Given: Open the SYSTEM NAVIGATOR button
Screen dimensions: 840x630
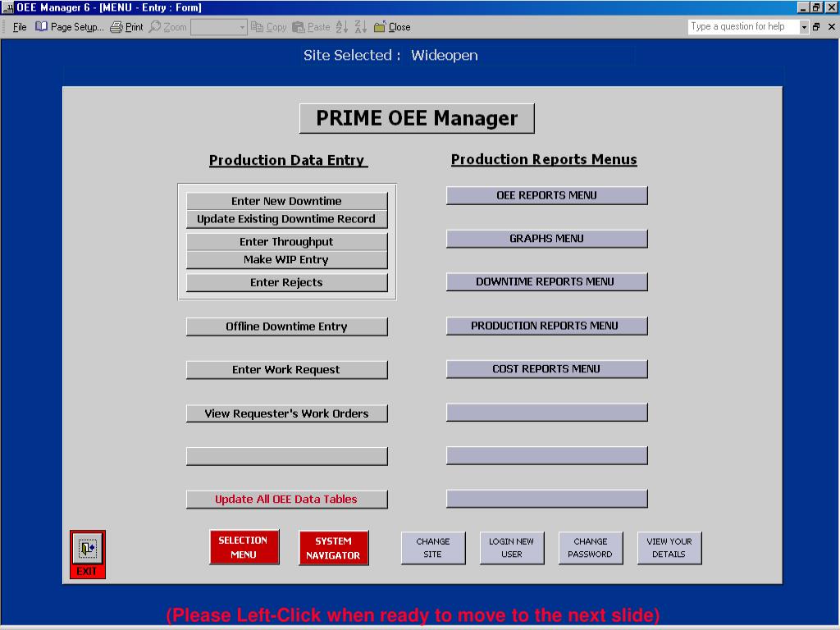Looking at the screenshot, I should tap(334, 548).
